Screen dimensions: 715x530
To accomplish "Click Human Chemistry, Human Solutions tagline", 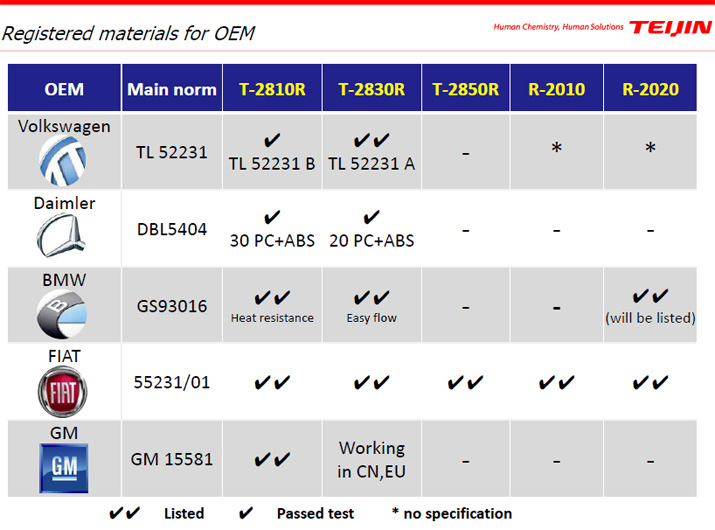I will pos(558,27).
